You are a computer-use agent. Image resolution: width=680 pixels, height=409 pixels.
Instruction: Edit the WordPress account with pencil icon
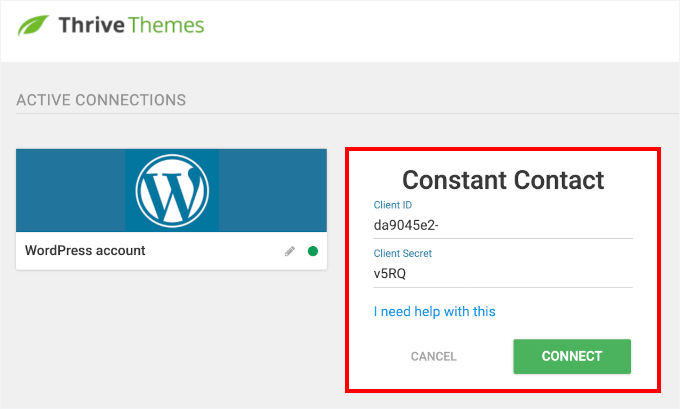(x=290, y=251)
